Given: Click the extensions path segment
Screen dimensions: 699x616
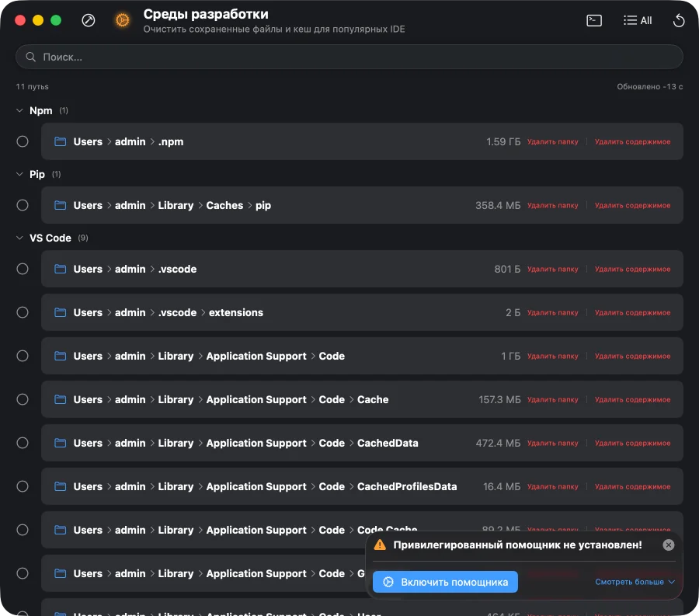Looking at the screenshot, I should pos(236,312).
